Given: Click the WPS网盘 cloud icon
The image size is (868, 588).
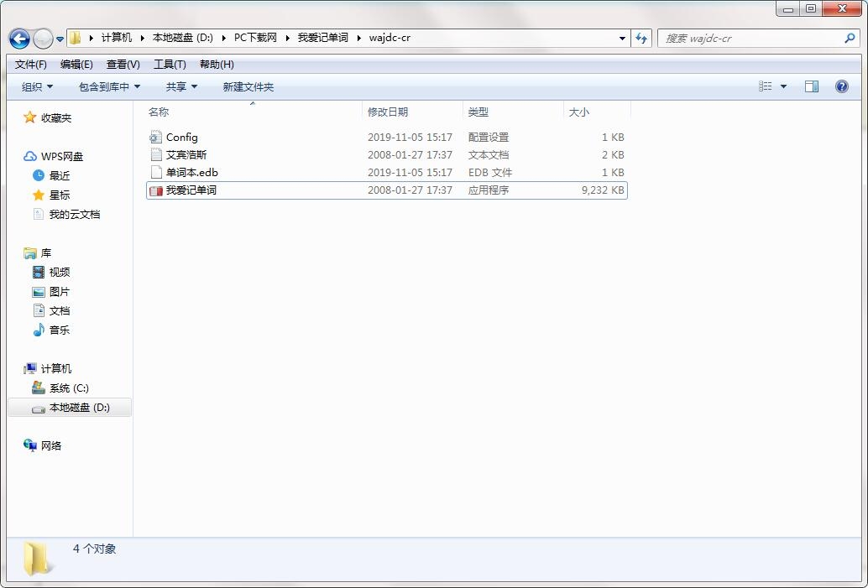Looking at the screenshot, I should (30, 157).
